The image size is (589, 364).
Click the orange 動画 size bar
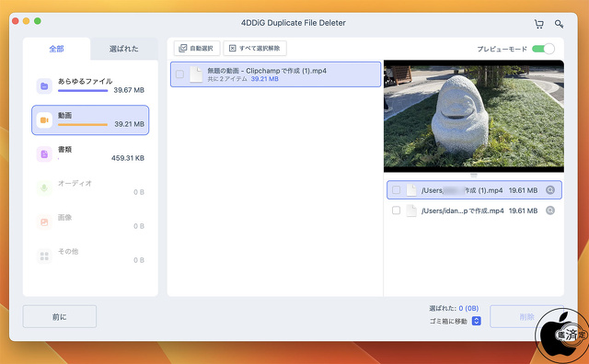[x=83, y=125]
